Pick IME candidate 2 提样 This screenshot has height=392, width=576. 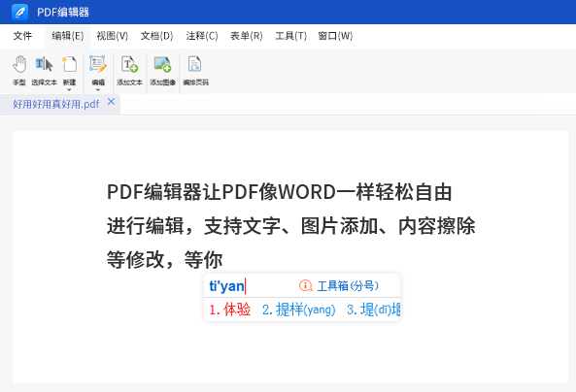pyautogui.click(x=298, y=310)
